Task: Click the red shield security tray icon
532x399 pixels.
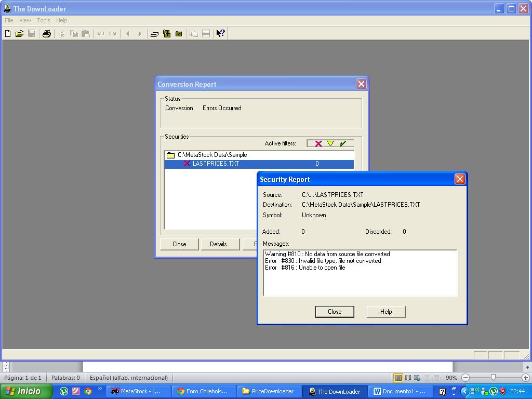Action: [x=503, y=391]
